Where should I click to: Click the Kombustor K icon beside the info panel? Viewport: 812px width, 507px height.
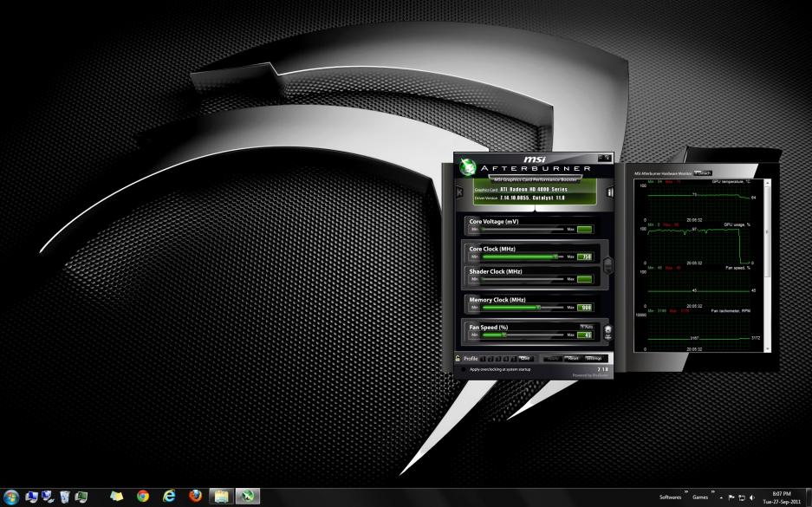[x=459, y=192]
